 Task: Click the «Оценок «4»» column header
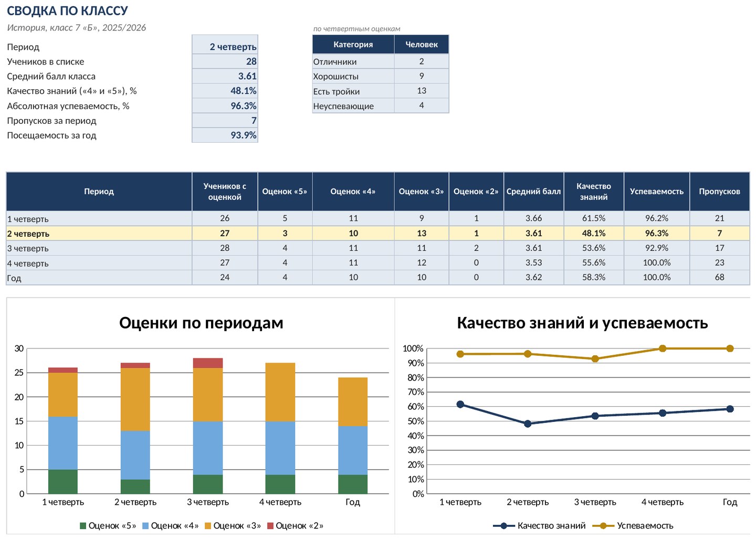(x=353, y=192)
